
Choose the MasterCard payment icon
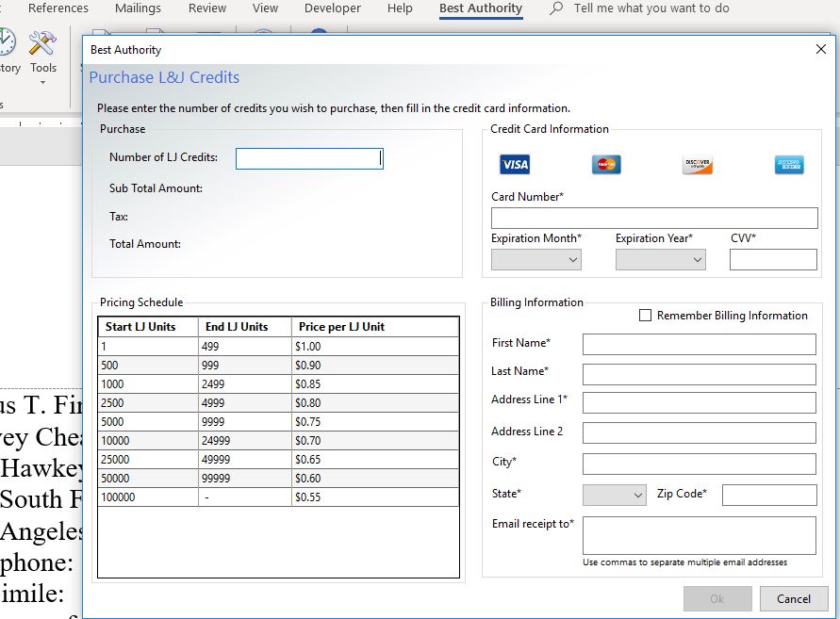(x=606, y=165)
